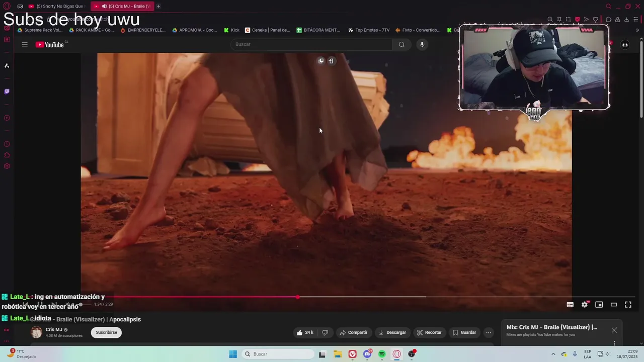Click the mini player overlay icon on video
Viewport: 644px width, 362px height.
click(321, 61)
